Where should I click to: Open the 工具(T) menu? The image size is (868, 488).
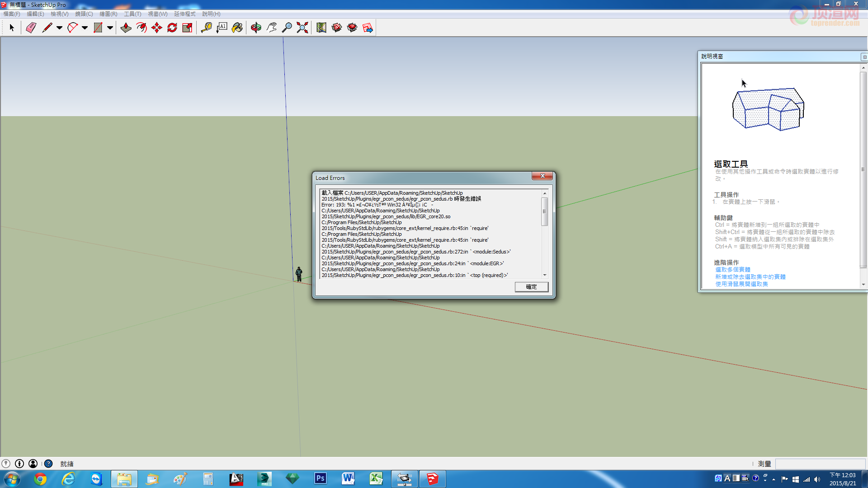[133, 14]
